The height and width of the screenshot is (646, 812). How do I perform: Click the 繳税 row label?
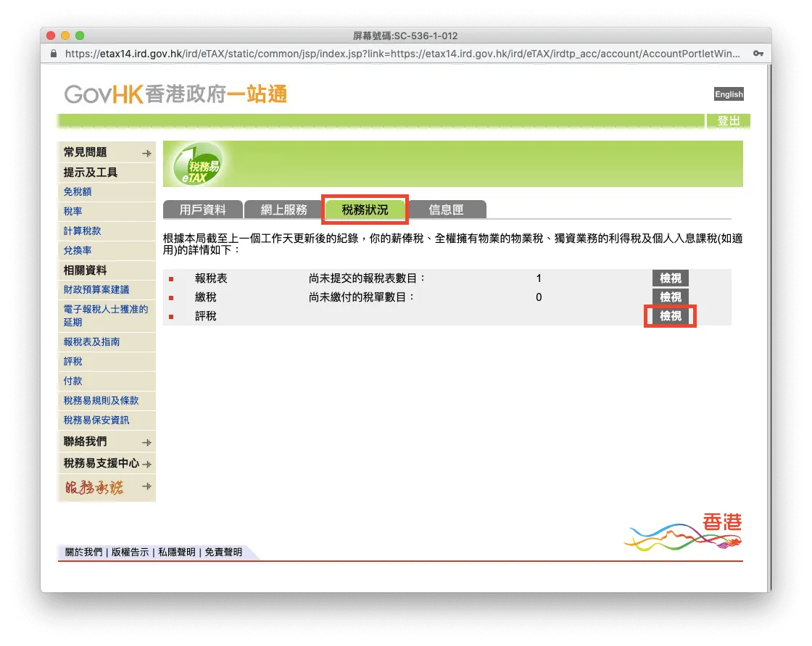(x=206, y=297)
